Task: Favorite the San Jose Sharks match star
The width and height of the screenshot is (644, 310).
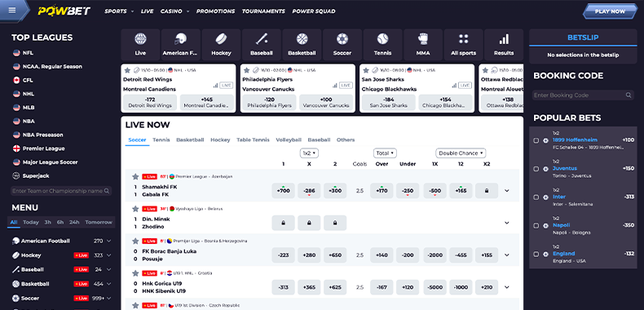Action: pyautogui.click(x=366, y=70)
